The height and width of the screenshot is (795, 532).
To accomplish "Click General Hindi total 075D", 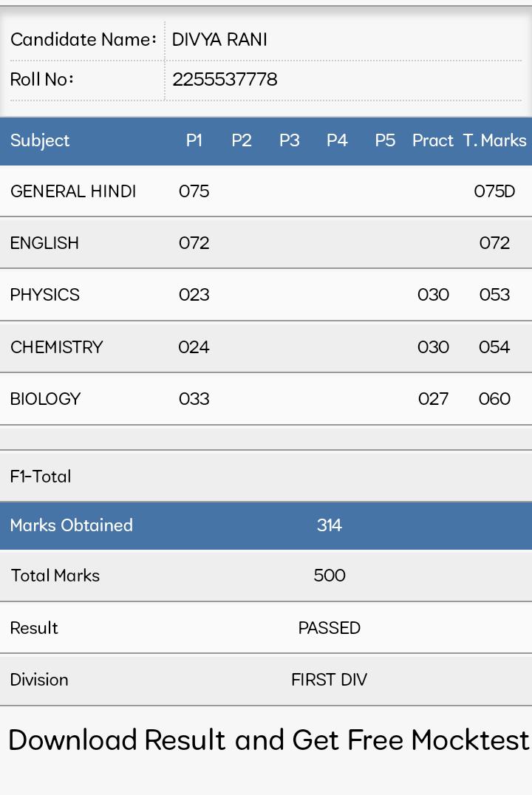I will [494, 191].
